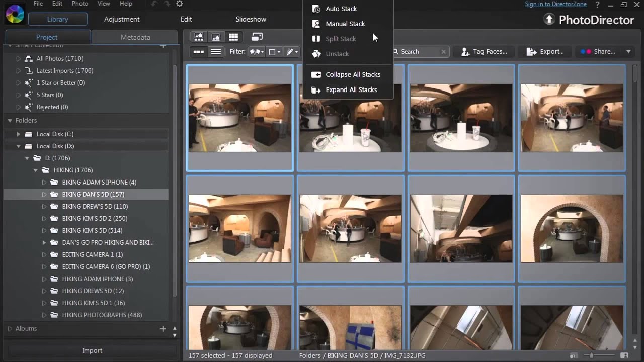Open preferences via the gear icon

[x=180, y=4]
